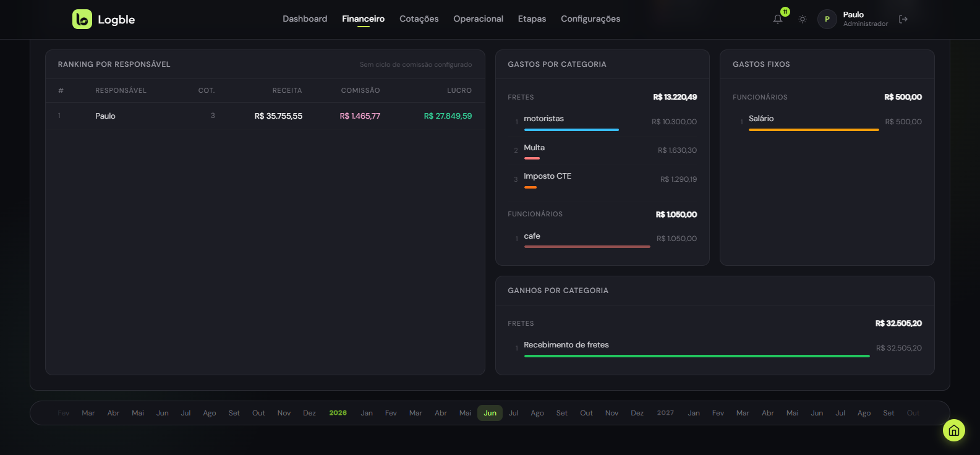Click the RESPONSÁVEL column header
The height and width of the screenshot is (455, 980).
coord(121,90)
